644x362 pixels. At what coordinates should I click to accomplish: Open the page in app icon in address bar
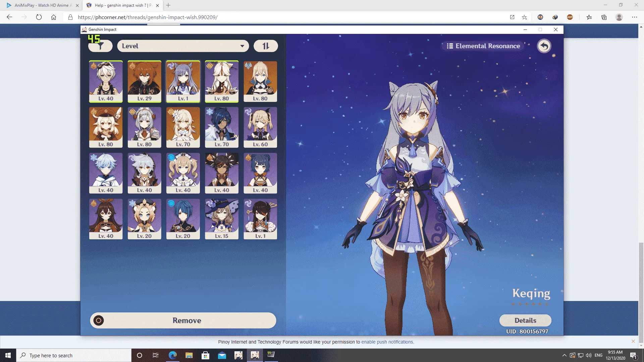coord(512,17)
